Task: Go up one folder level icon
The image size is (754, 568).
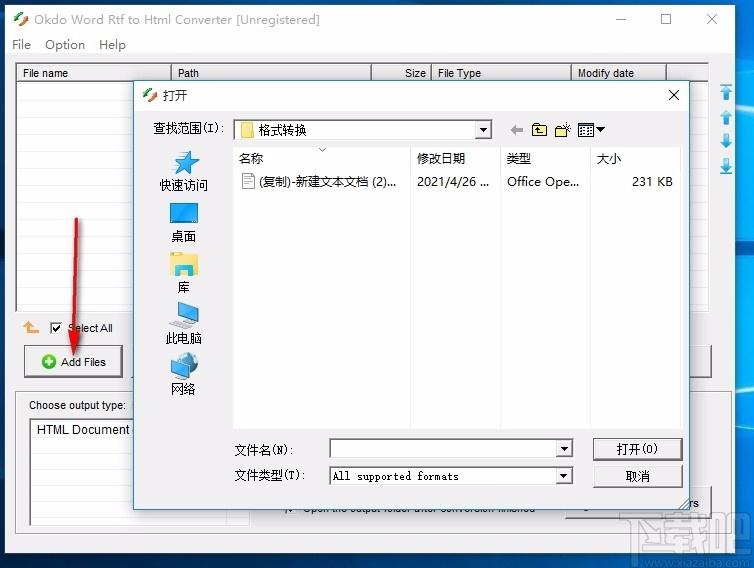Action: [539, 130]
